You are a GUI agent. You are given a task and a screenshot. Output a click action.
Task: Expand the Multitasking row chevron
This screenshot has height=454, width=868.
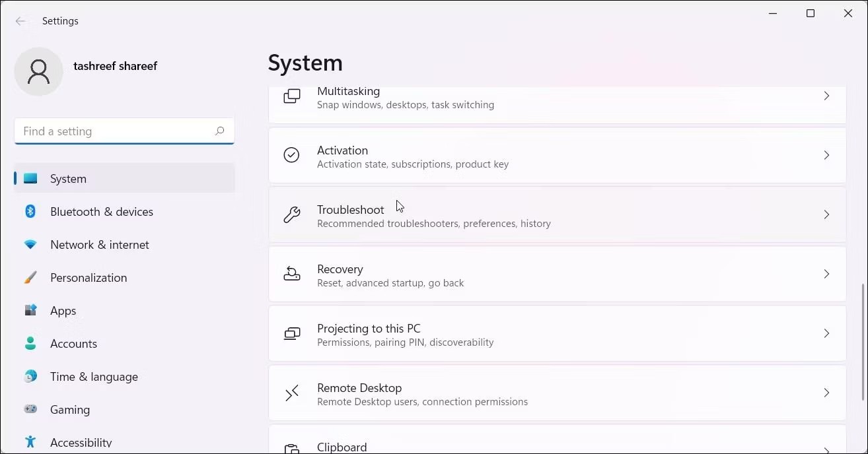tap(826, 96)
